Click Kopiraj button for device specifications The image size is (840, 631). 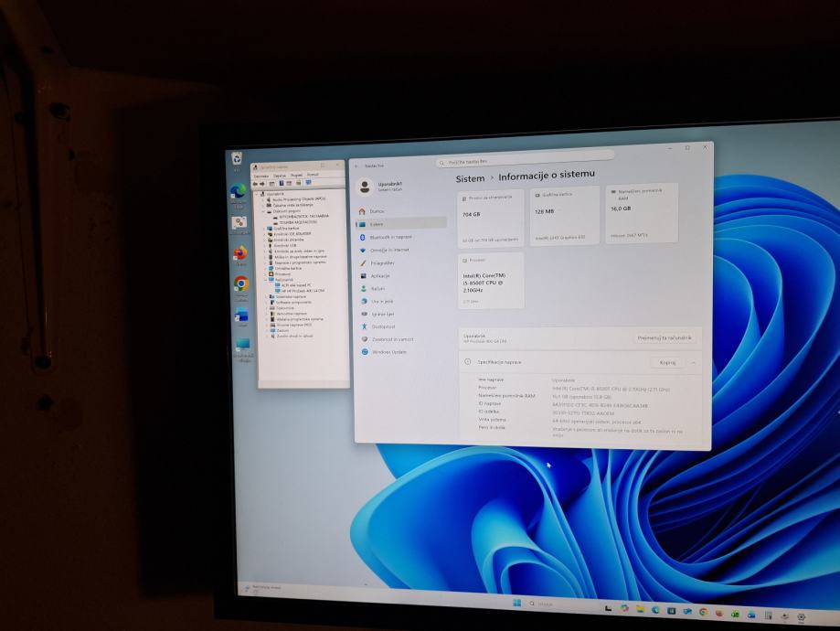point(667,363)
